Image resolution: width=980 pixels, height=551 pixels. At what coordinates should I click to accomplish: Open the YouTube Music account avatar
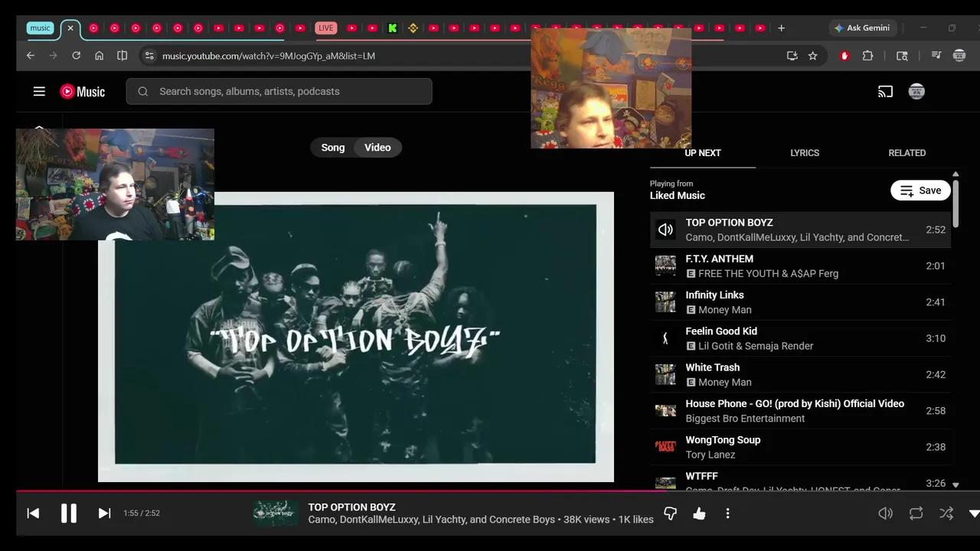click(x=916, y=92)
